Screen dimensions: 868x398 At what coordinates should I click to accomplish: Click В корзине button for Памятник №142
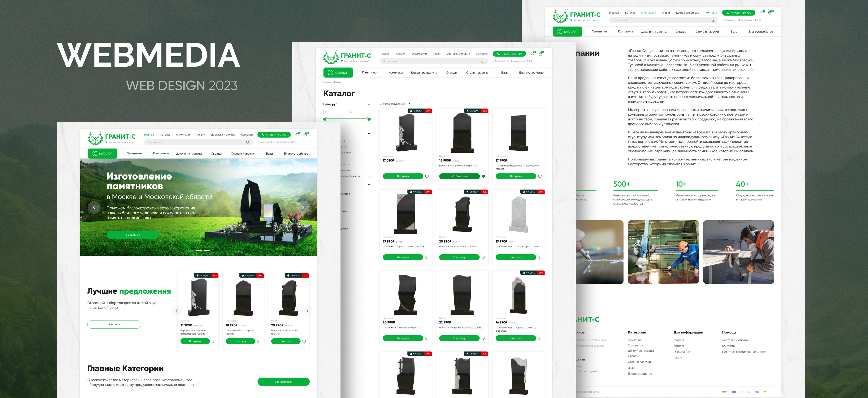(x=459, y=176)
